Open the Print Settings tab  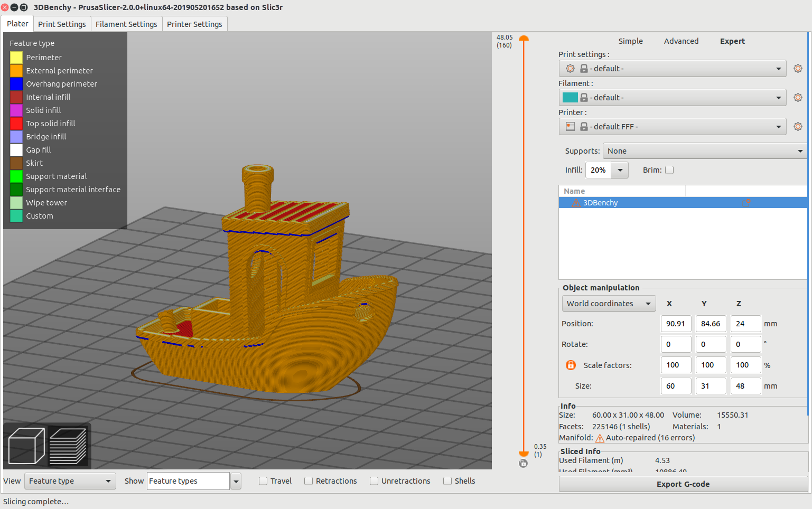(62, 24)
